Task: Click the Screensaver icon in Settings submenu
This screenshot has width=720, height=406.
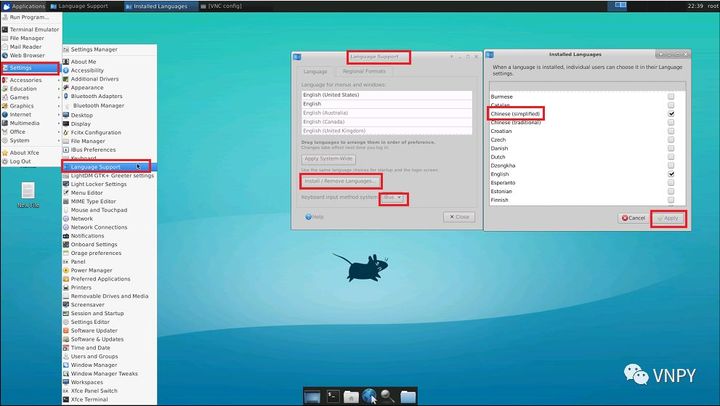Action: tap(66, 304)
